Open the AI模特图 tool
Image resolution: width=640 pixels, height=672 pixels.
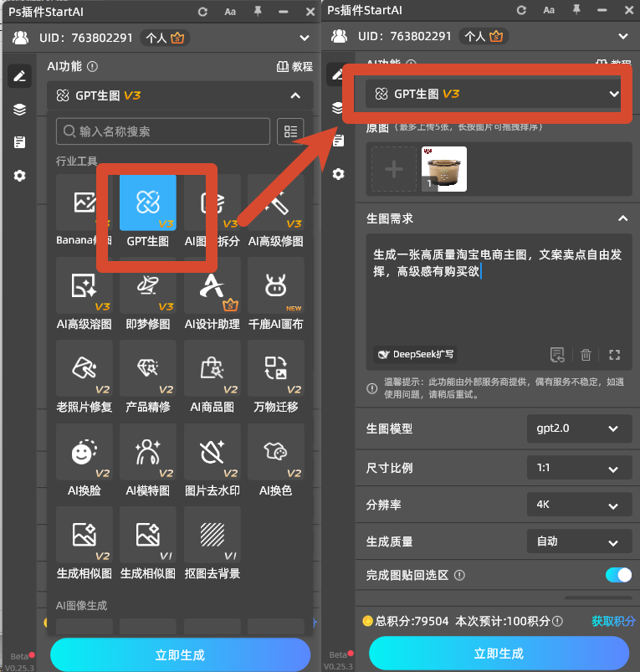pyautogui.click(x=148, y=452)
